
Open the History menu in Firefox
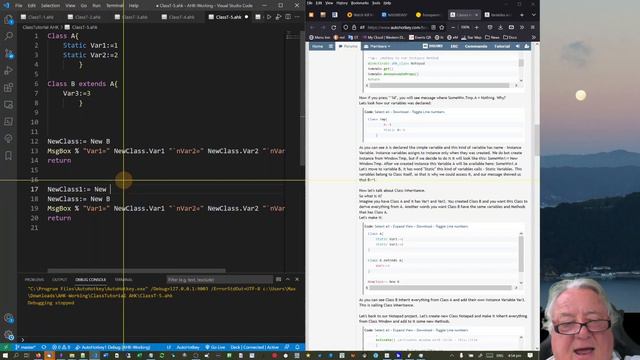pyautogui.click(x=342, y=3)
